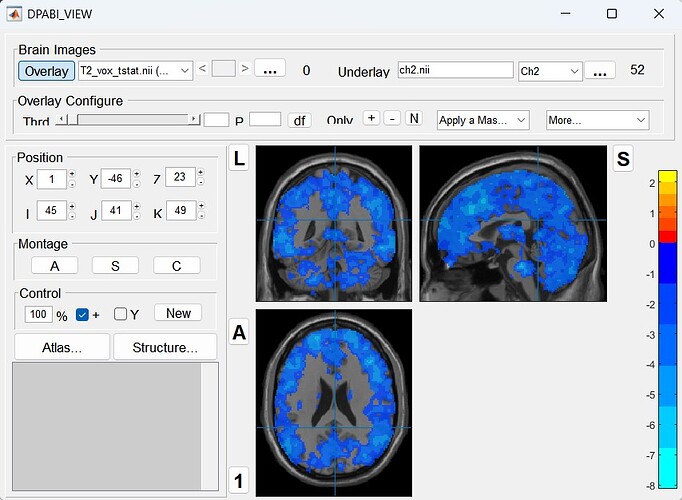Click the Y position field showing -46
Viewport: 682px width, 500px height.
[x=115, y=179]
